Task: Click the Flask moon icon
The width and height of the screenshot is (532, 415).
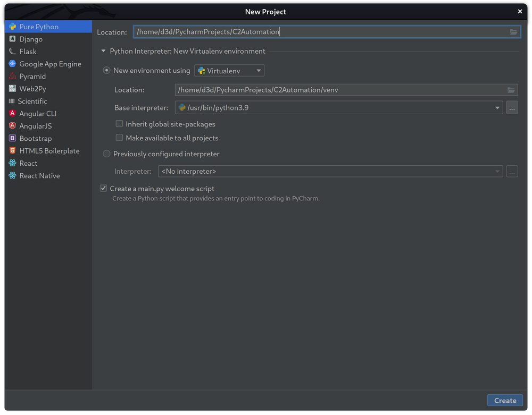Action: [x=12, y=51]
